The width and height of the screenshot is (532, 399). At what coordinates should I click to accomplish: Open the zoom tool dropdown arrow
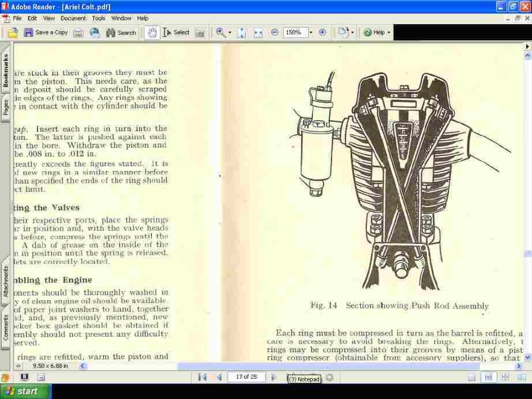228,32
